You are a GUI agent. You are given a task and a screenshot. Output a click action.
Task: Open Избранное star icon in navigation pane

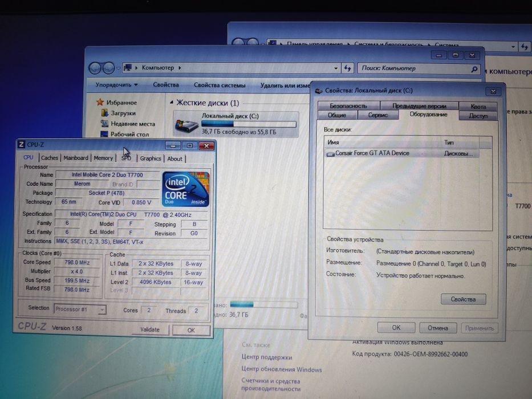(x=100, y=102)
